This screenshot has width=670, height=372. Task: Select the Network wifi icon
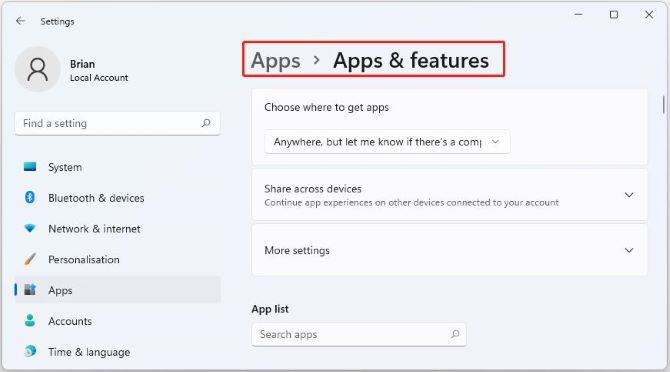[x=30, y=228]
